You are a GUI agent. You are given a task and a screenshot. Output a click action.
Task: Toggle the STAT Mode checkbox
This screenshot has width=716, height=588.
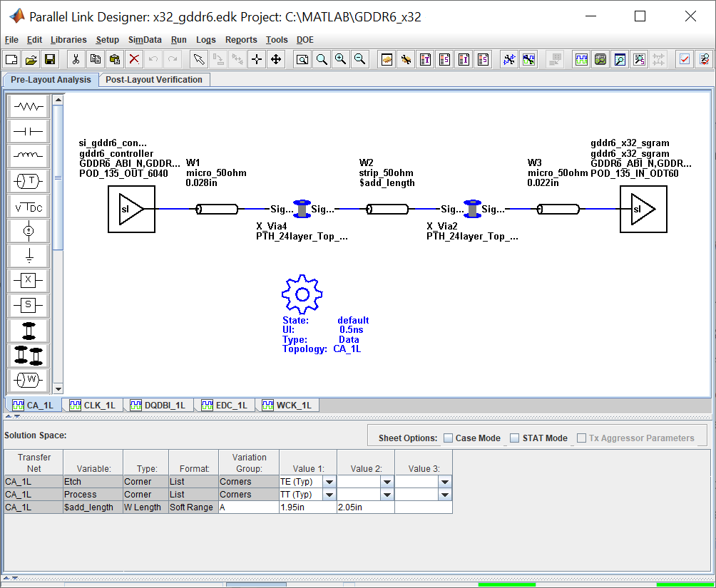pos(515,438)
